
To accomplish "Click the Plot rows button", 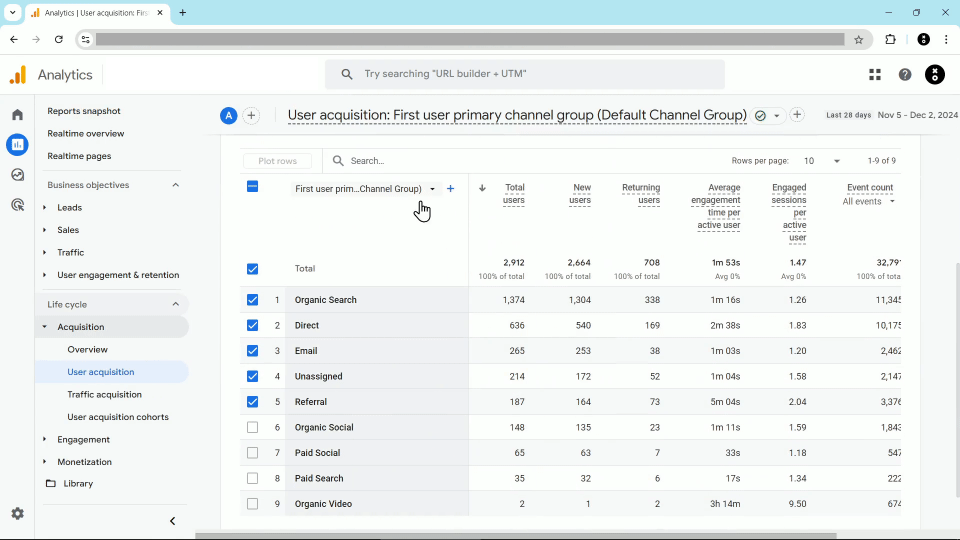I will coord(277,161).
